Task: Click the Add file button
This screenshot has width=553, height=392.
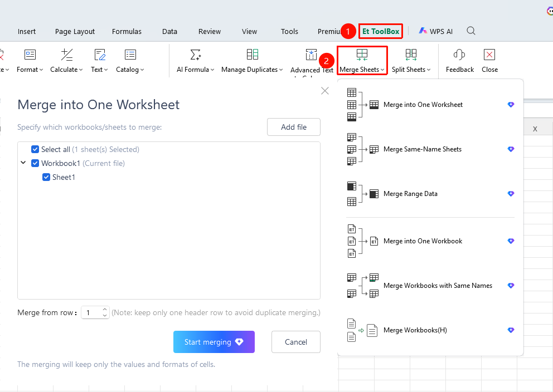Action: [x=294, y=127]
